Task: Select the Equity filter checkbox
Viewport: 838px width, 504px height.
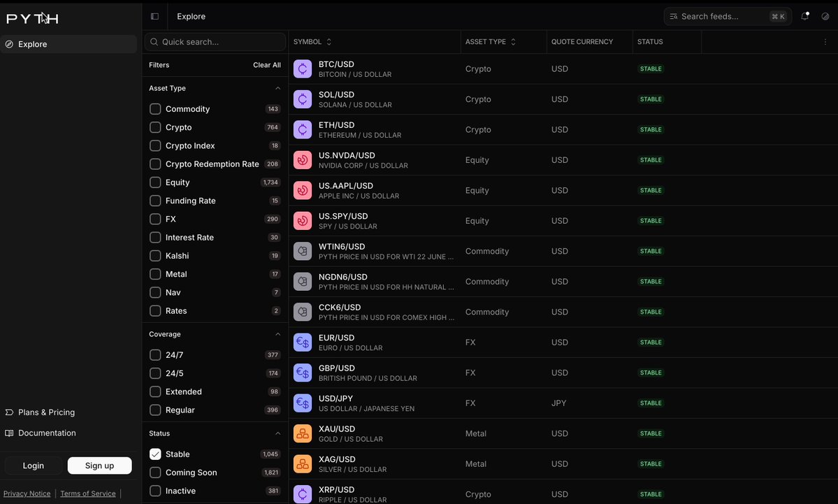Action: coord(155,182)
